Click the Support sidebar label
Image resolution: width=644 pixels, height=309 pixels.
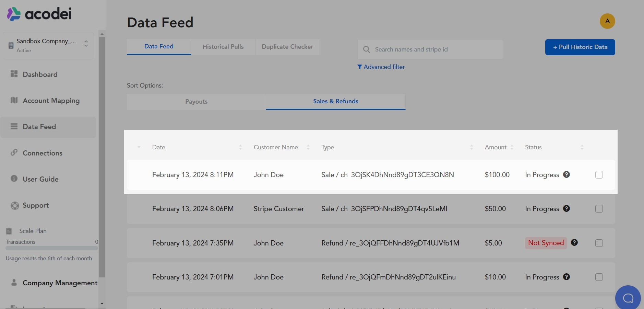tap(36, 205)
